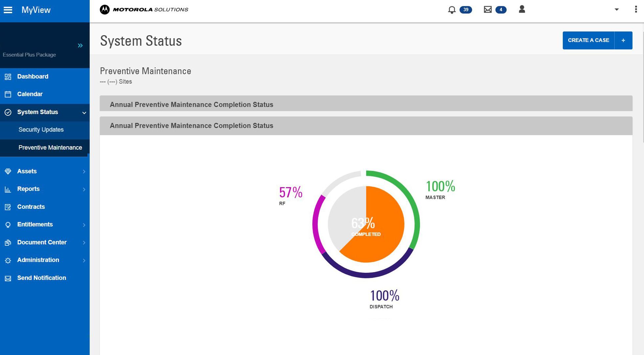Click the notifications bell icon
This screenshot has width=644, height=355.
(452, 10)
